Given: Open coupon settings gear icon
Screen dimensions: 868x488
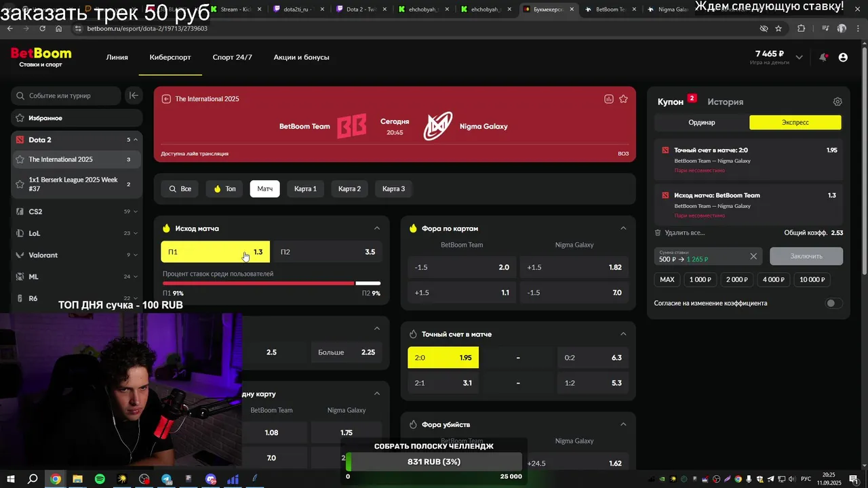Looking at the screenshot, I should click(x=837, y=102).
